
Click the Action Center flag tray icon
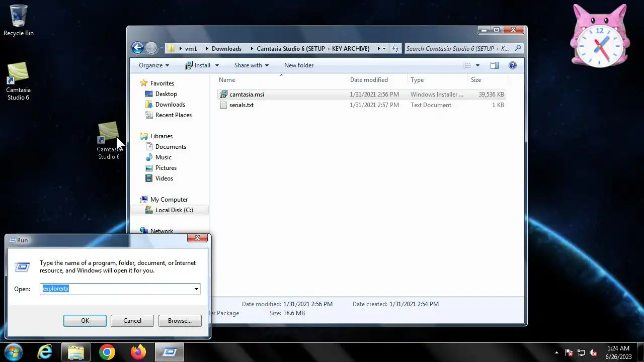pos(569,352)
